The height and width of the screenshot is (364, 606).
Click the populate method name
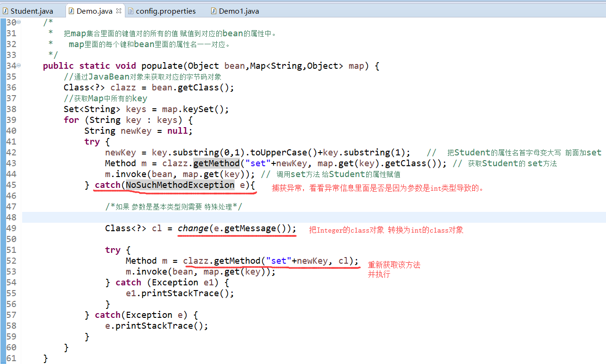(162, 66)
